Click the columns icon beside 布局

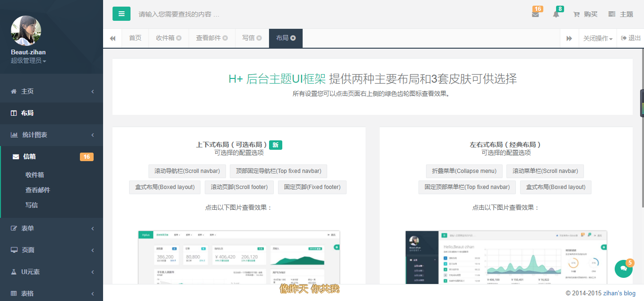coord(14,113)
